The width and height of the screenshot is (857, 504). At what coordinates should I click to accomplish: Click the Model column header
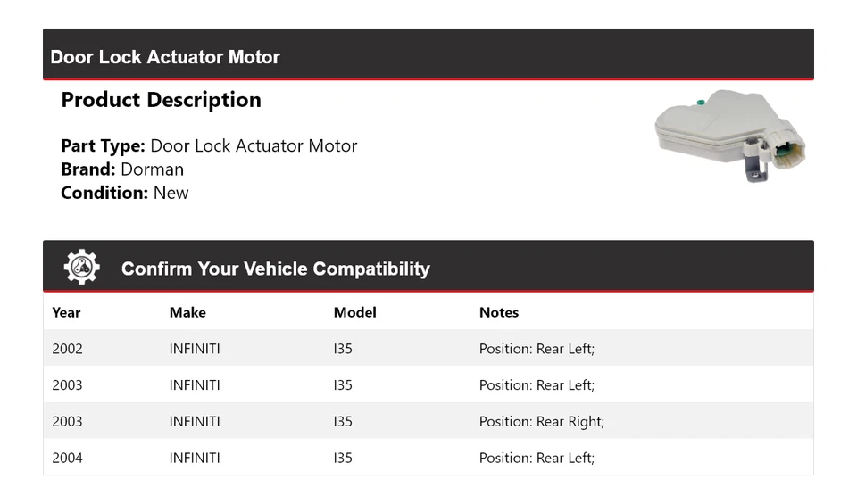click(354, 312)
